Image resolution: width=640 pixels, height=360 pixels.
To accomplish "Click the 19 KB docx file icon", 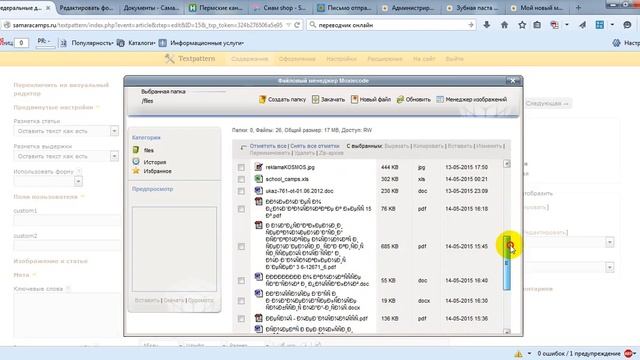I will 258,293.
